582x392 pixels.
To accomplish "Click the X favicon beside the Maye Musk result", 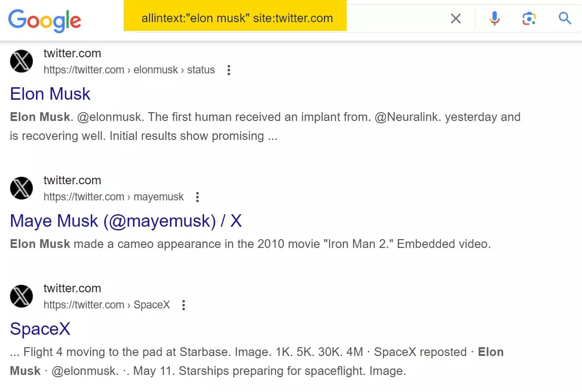I will [21, 188].
